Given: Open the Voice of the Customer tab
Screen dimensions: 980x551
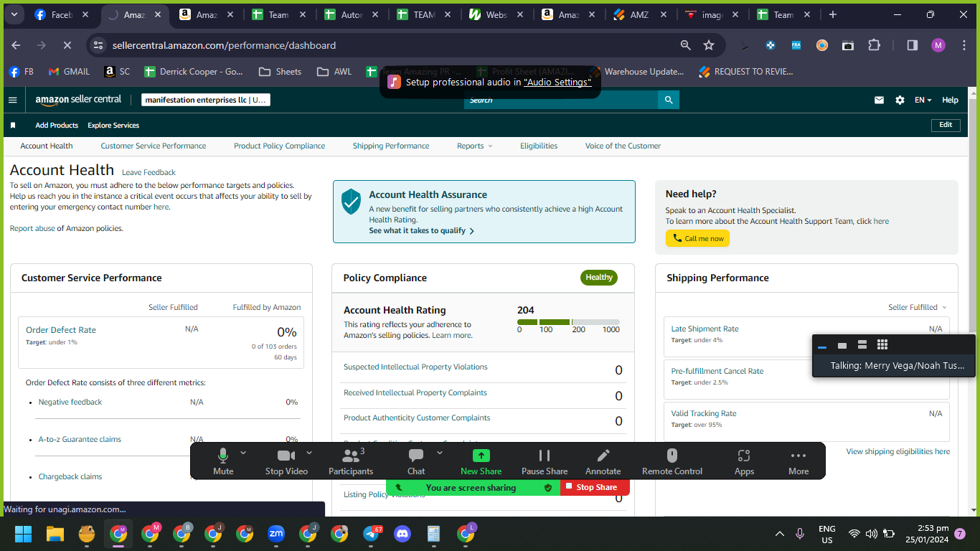Looking at the screenshot, I should tap(623, 146).
